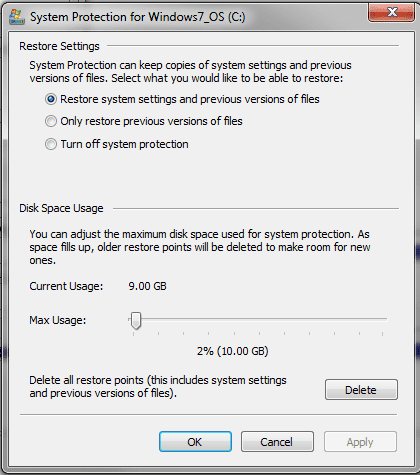Viewport: 420px width, 475px height.
Task: Click the Current Usage 9.00 GB value
Action: click(147, 286)
